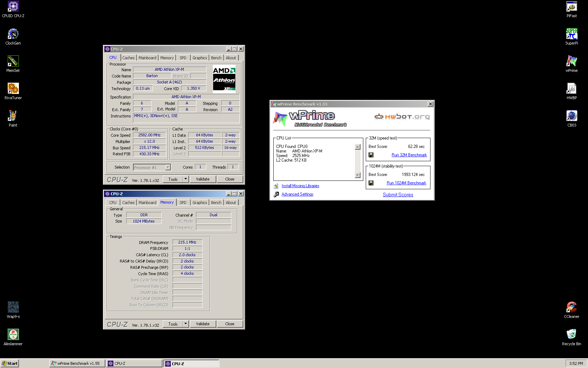The image size is (588, 368).
Task: Click CPU List scrollbar down arrow
Action: click(x=358, y=175)
